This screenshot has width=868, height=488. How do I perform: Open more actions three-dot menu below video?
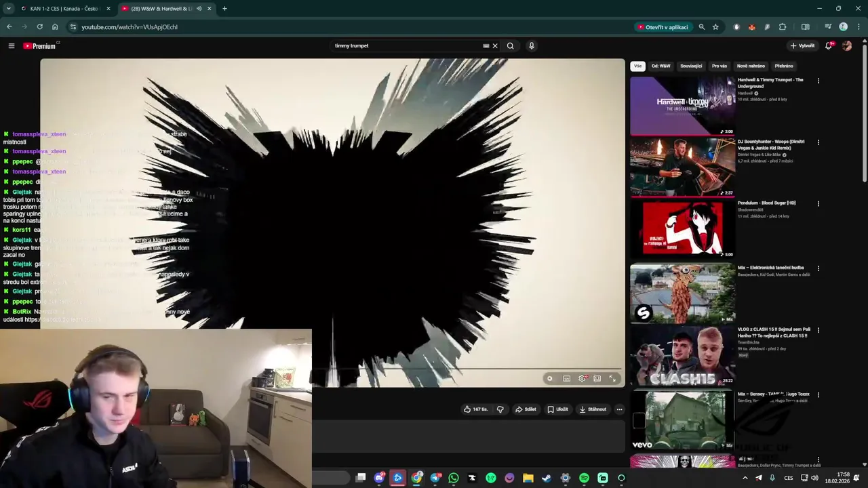(x=619, y=409)
